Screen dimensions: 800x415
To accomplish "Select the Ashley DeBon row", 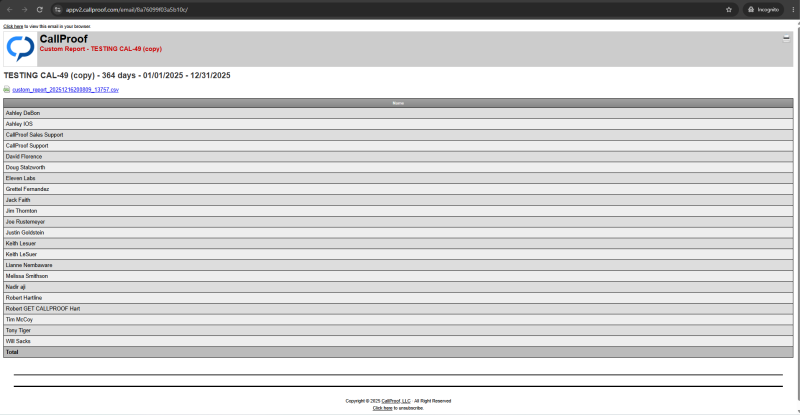I will [x=398, y=113].
